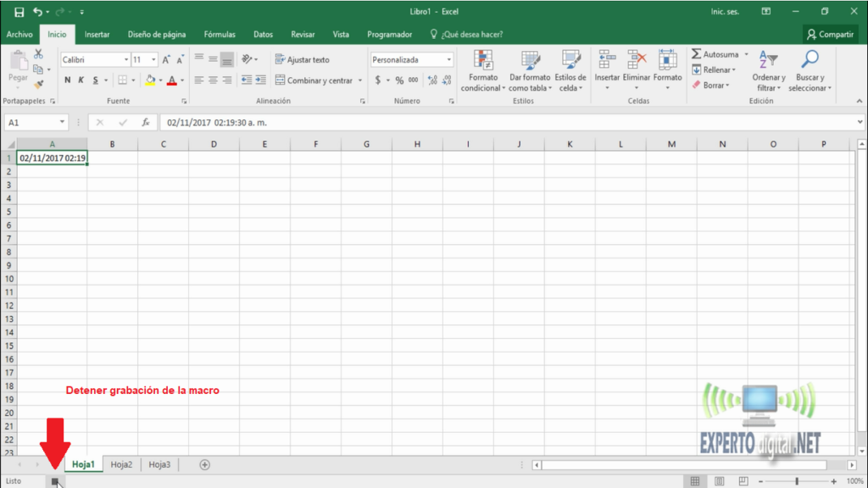868x488 pixels.
Task: Click the Format Painter brush icon
Action: [x=39, y=85]
